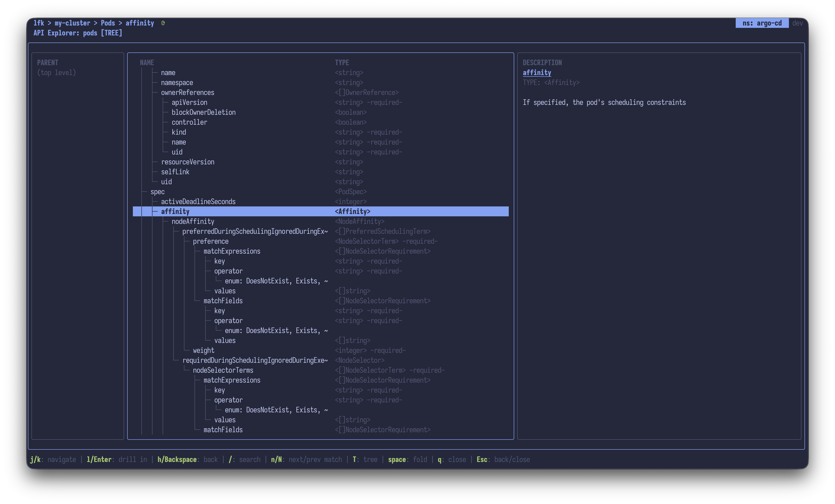Click the Esc back/close hint
835x504 pixels.
point(503,459)
